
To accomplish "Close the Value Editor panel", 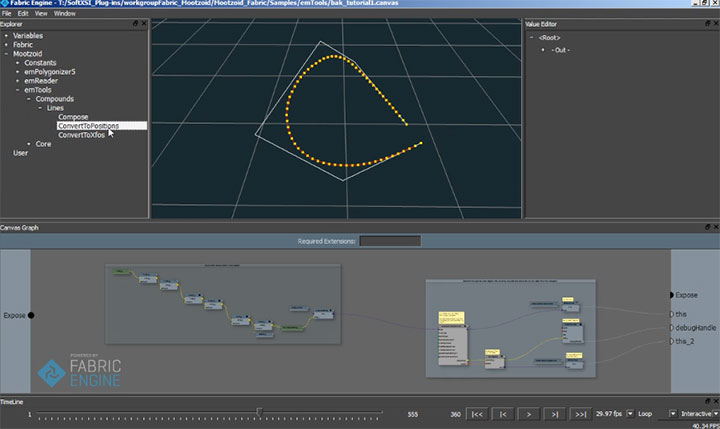I will coord(716,23).
